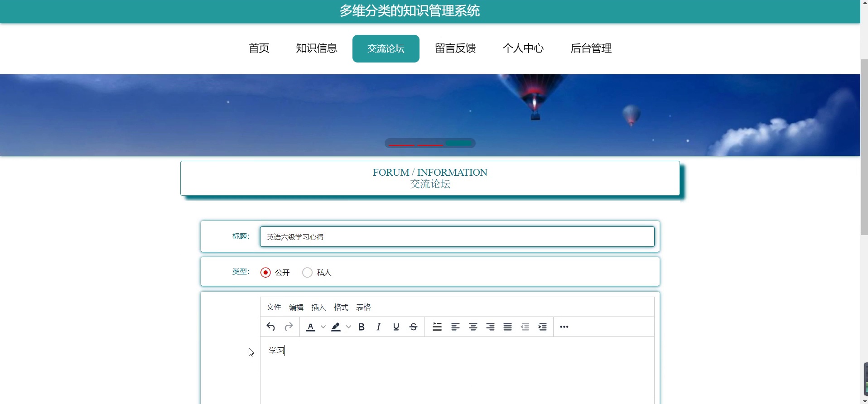Screen dimensions: 868x404
Task: Open 后台管理 navigation link
Action: click(x=591, y=48)
